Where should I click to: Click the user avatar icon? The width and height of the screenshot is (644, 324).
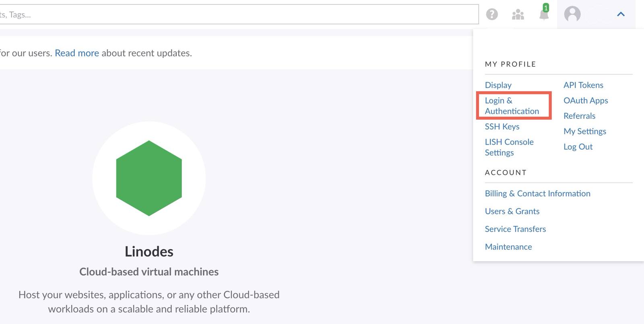[572, 15]
